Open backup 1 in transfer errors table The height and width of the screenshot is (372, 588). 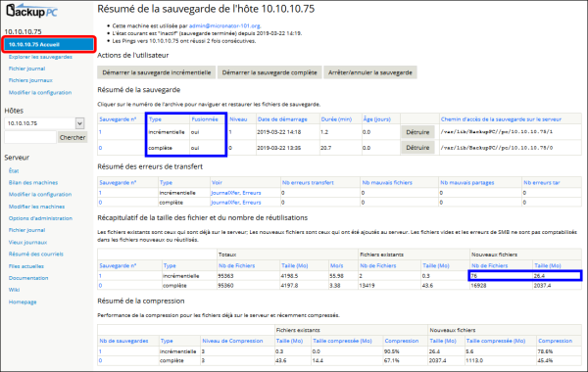100,193
